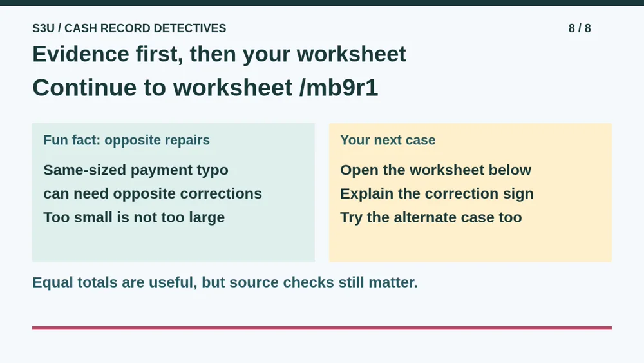
Task: Select the line 'Same-sized payment typo'
Action: click(x=136, y=170)
